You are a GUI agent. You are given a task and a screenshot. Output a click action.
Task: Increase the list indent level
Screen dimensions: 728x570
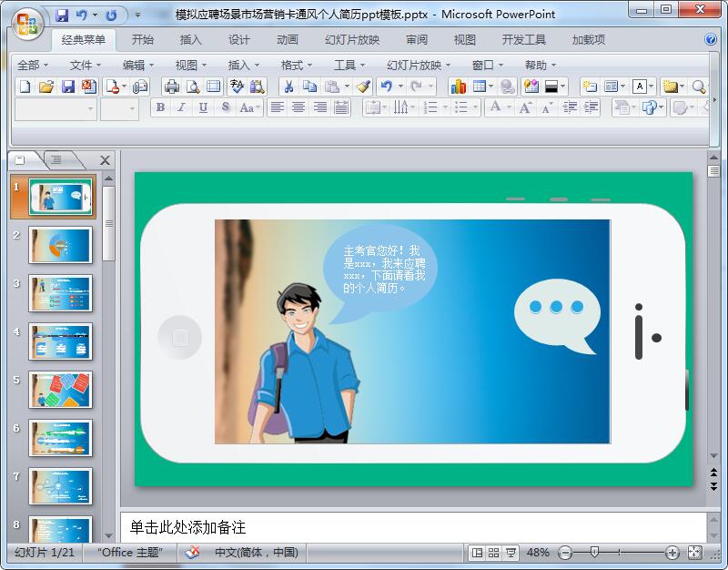[x=591, y=107]
